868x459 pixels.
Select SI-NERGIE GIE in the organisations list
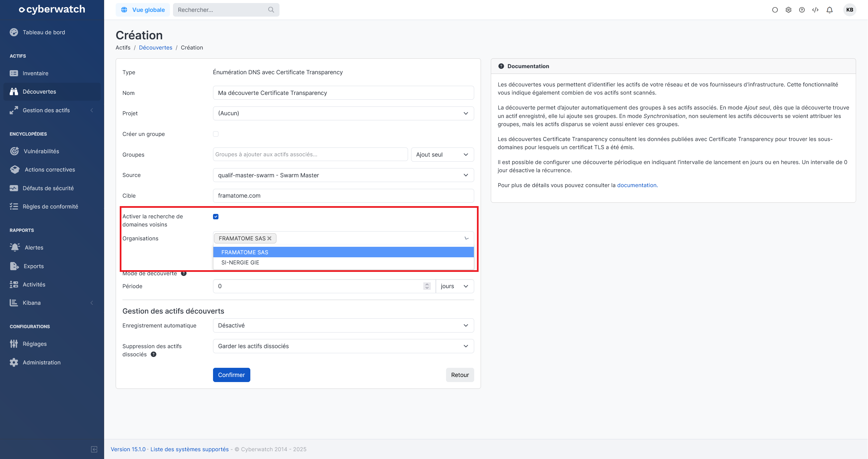(240, 262)
